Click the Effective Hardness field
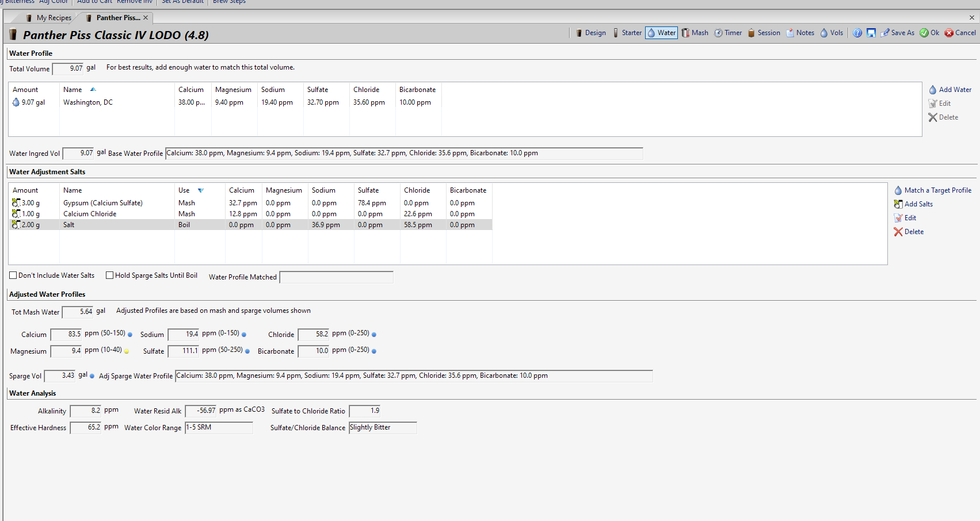 (x=86, y=428)
